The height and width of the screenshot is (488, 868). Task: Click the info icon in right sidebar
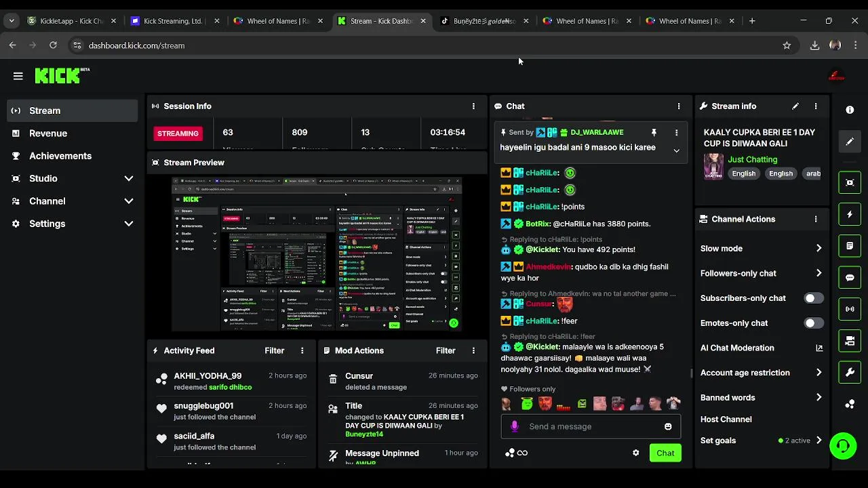(x=850, y=110)
